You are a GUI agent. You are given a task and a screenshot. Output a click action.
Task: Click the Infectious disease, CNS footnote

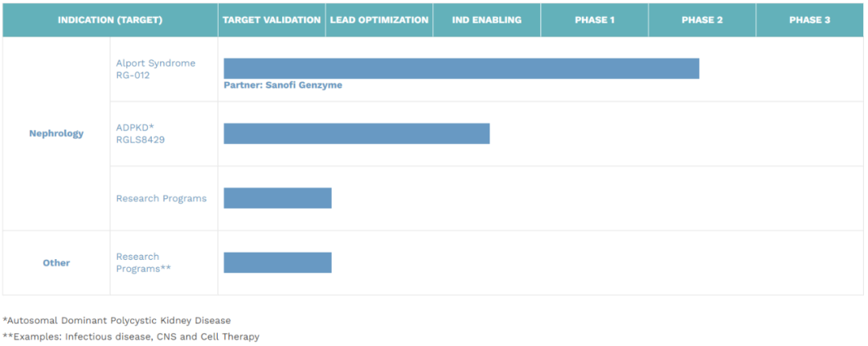(x=131, y=336)
